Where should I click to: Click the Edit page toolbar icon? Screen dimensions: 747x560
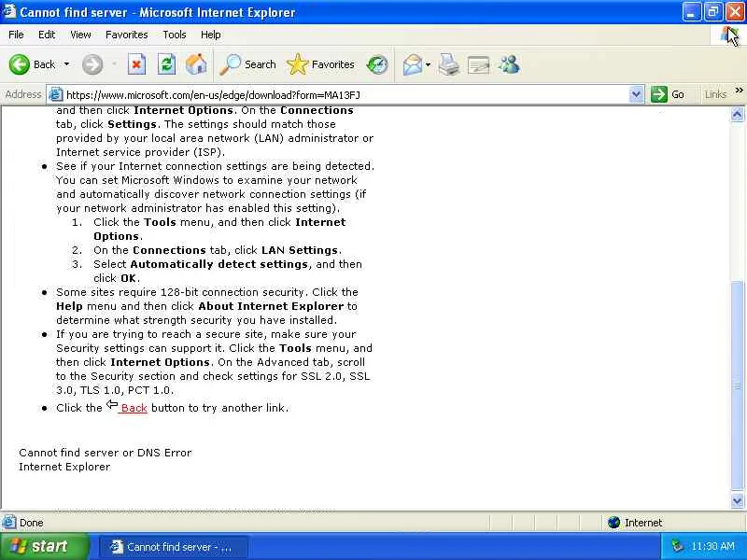click(479, 64)
